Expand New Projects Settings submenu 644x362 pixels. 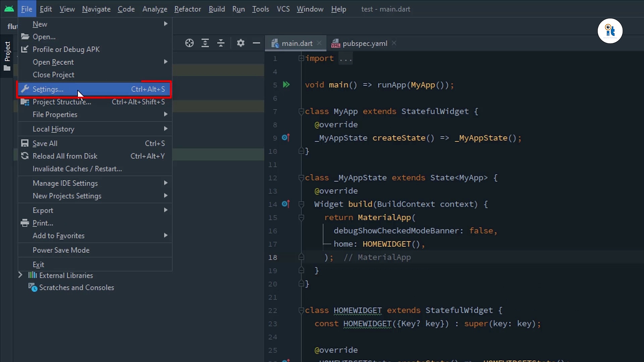(x=95, y=196)
